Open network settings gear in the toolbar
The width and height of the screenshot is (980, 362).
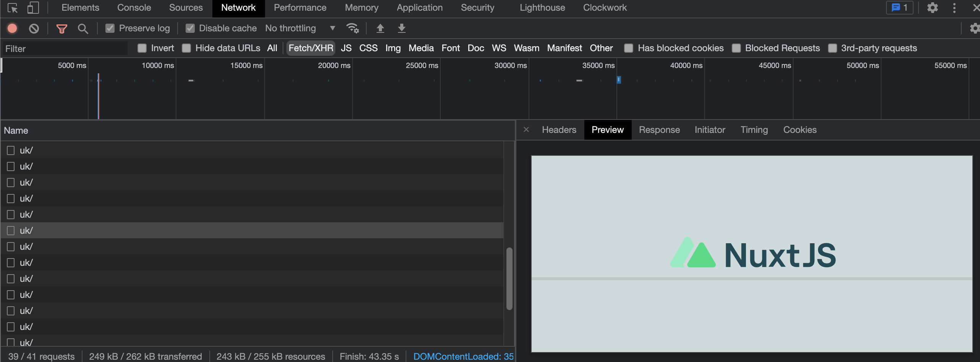975,28
